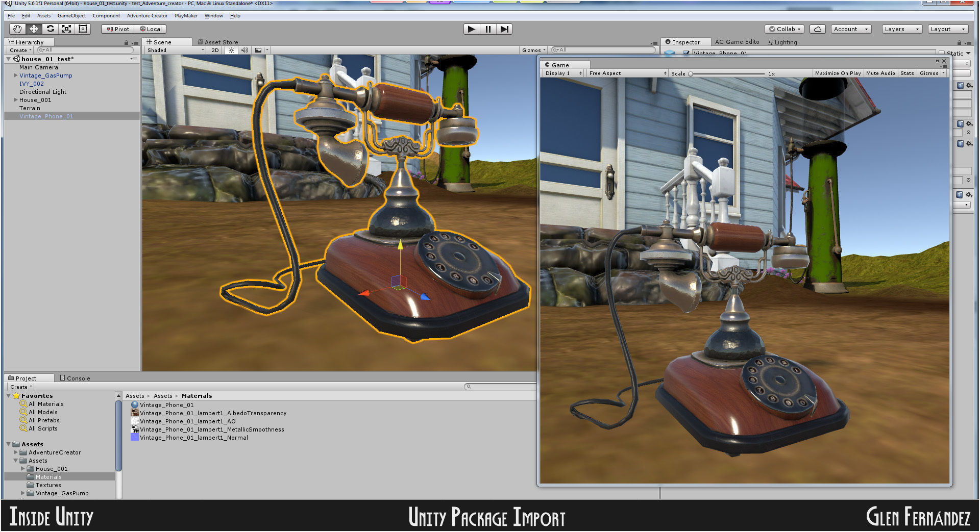The width and height of the screenshot is (980, 532).
Task: Toggle Mute Audio in Game view
Action: click(x=880, y=73)
